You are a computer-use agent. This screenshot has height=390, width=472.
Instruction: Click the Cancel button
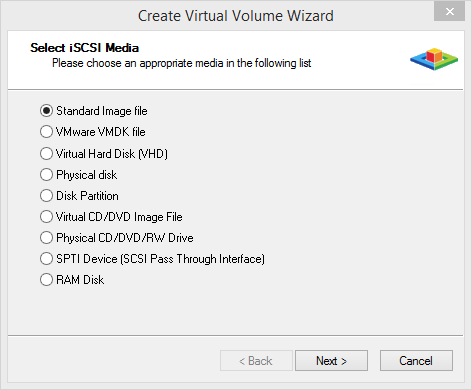pos(416,361)
